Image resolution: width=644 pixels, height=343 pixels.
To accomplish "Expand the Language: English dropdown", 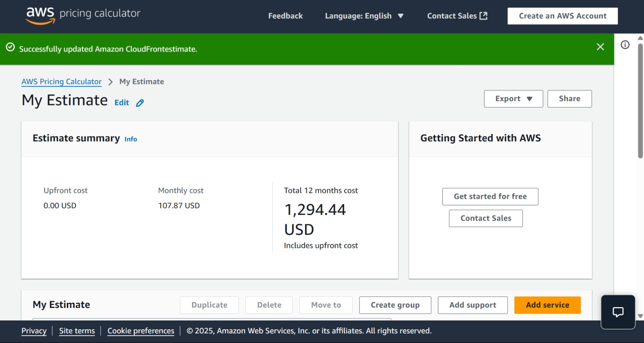I will (x=364, y=16).
